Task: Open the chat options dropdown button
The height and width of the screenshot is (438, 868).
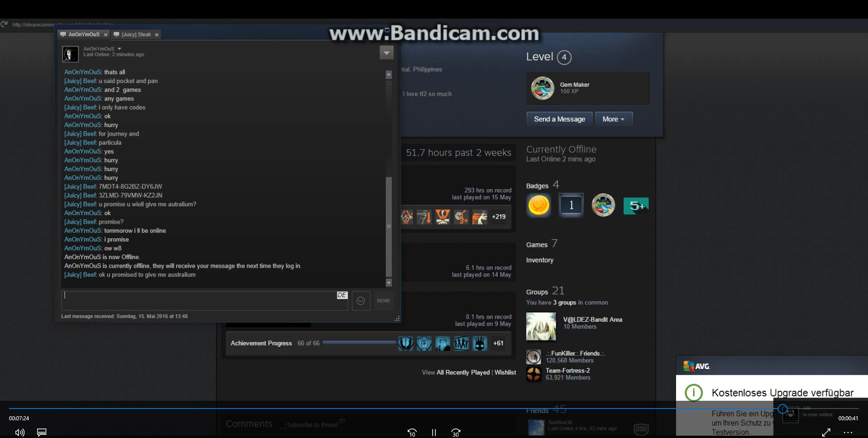Action: coord(386,53)
